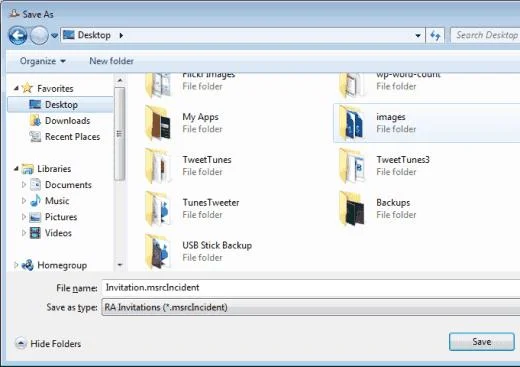Click the Save As title bar icon
Viewport: 520px width, 367px height.
tap(14, 13)
